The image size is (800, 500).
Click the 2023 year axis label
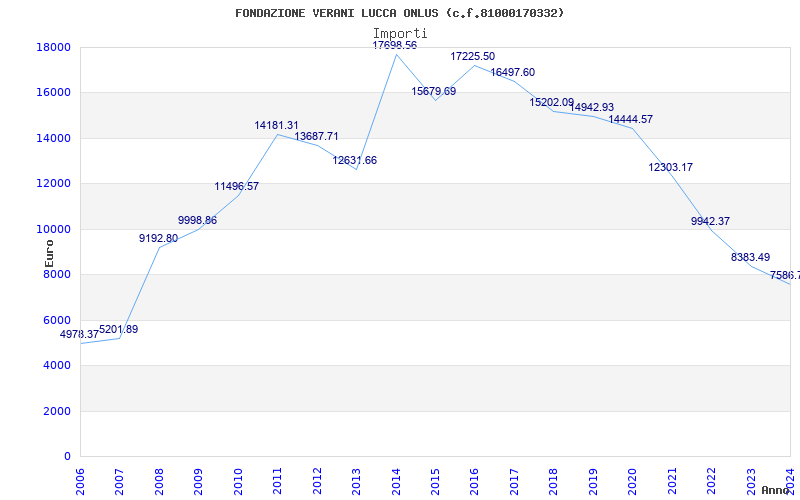pos(751,481)
